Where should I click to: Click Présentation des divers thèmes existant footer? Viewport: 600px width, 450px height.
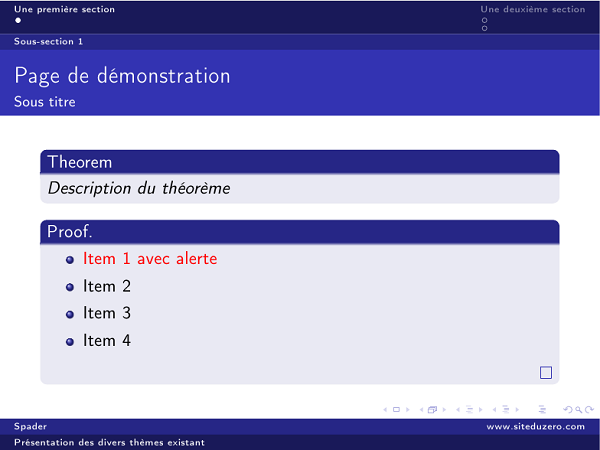coord(109,442)
